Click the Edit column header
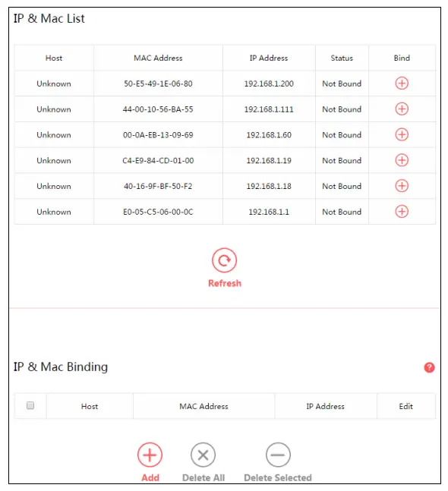The height and width of the screenshot is (491, 448). pos(406,407)
